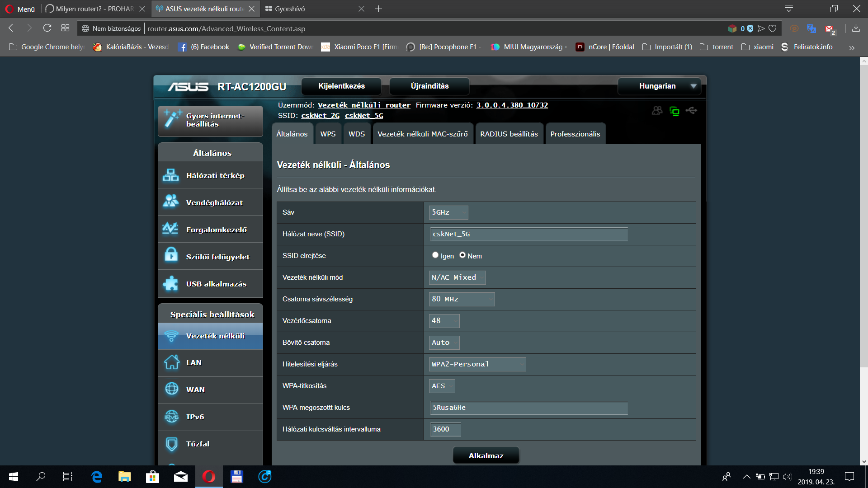Viewport: 868px width, 488px height.
Task: Click the green network status icon
Action: point(675,111)
